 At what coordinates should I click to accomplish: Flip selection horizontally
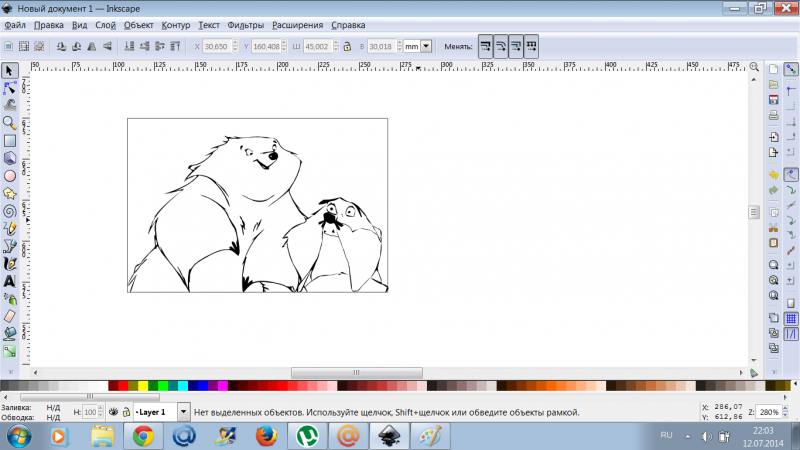pyautogui.click(x=92, y=46)
